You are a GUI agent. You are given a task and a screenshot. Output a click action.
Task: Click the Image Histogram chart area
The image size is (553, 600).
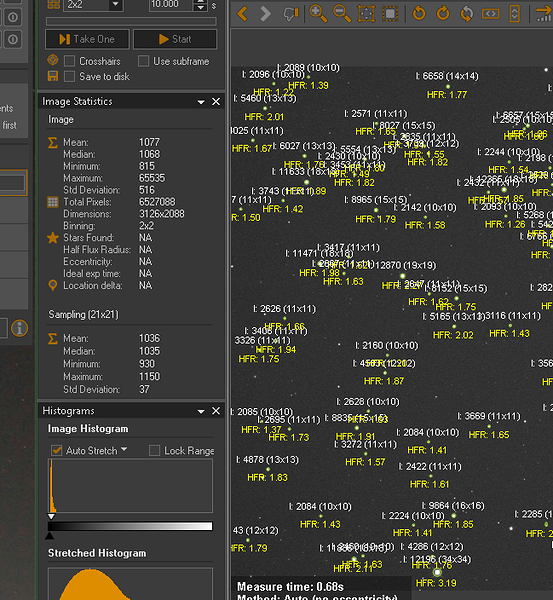tap(130, 486)
